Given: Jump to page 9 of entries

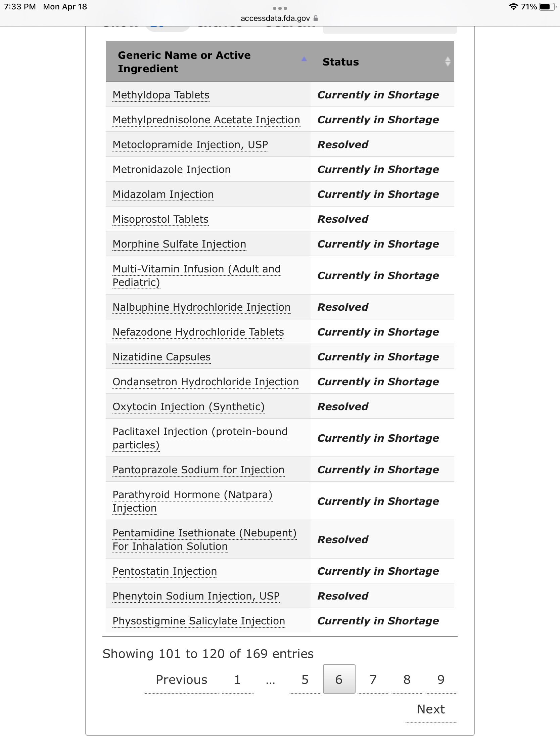Looking at the screenshot, I should tap(441, 679).
